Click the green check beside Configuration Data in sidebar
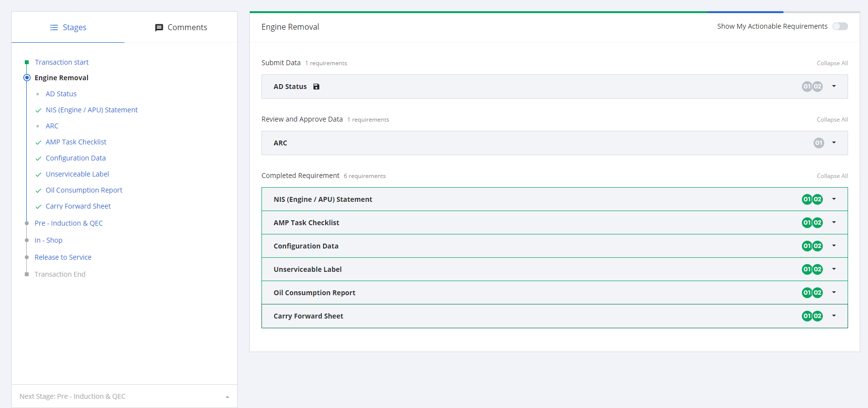 click(38, 159)
